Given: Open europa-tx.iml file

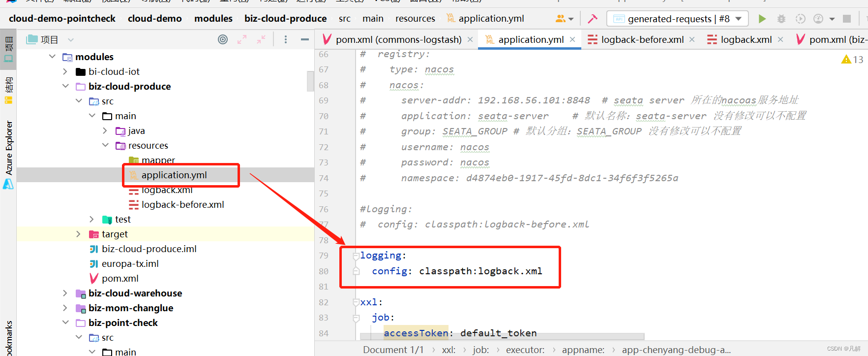Looking at the screenshot, I should [x=130, y=263].
